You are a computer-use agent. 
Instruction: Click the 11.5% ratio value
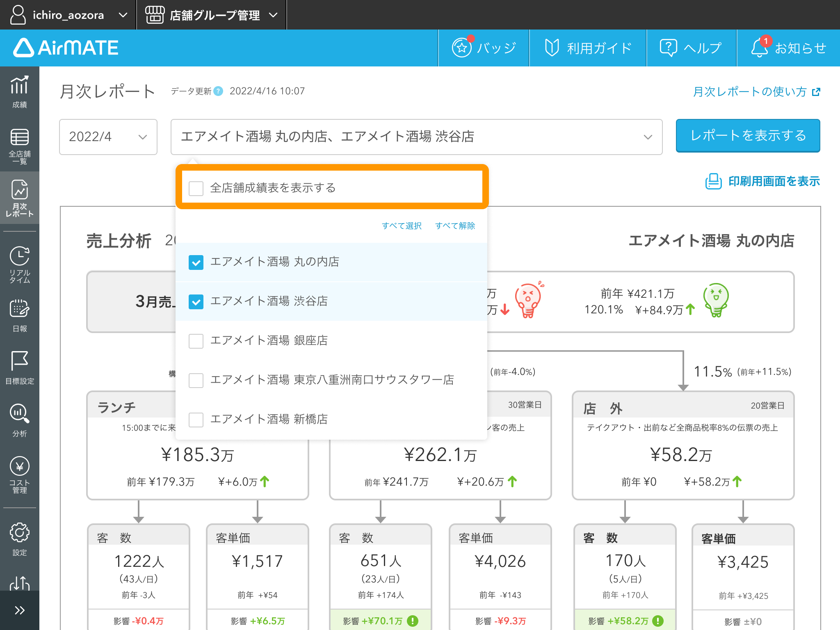713,372
